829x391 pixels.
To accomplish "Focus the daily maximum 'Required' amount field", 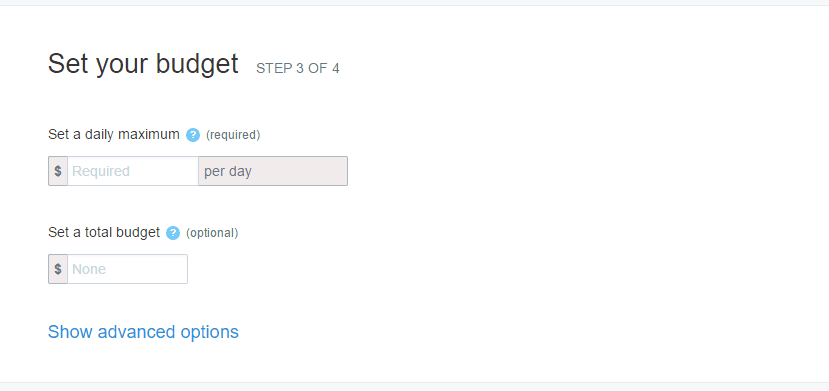I will (133, 171).
